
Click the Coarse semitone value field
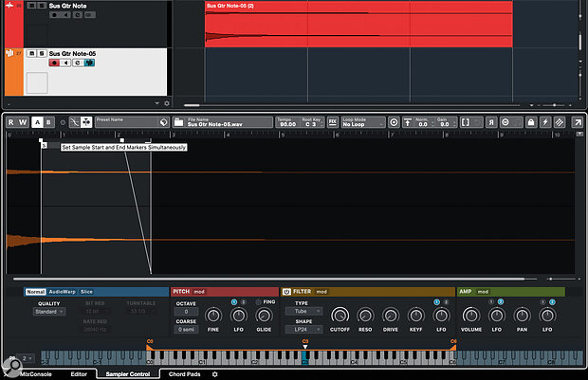pos(186,330)
